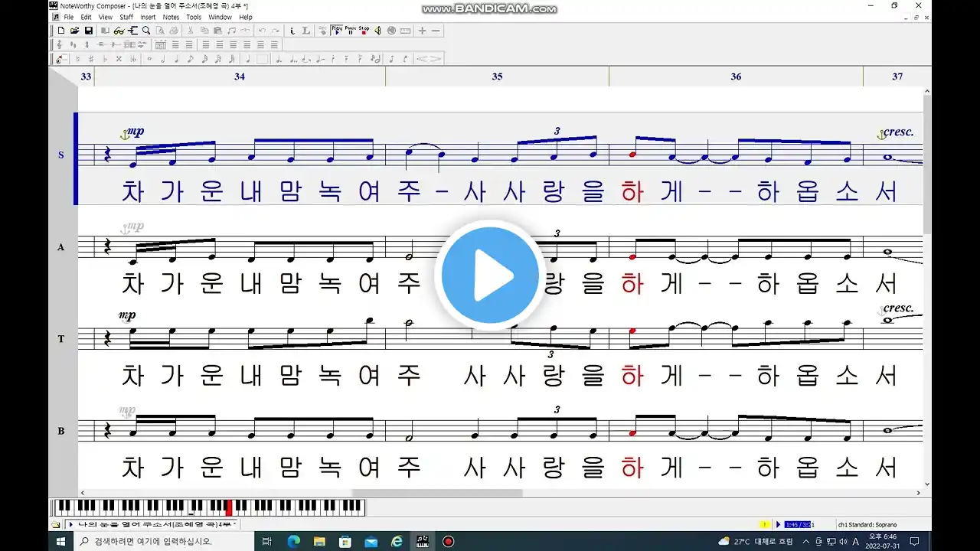This screenshot has width=980, height=551.
Task: Open the Window menu
Action: click(x=220, y=17)
